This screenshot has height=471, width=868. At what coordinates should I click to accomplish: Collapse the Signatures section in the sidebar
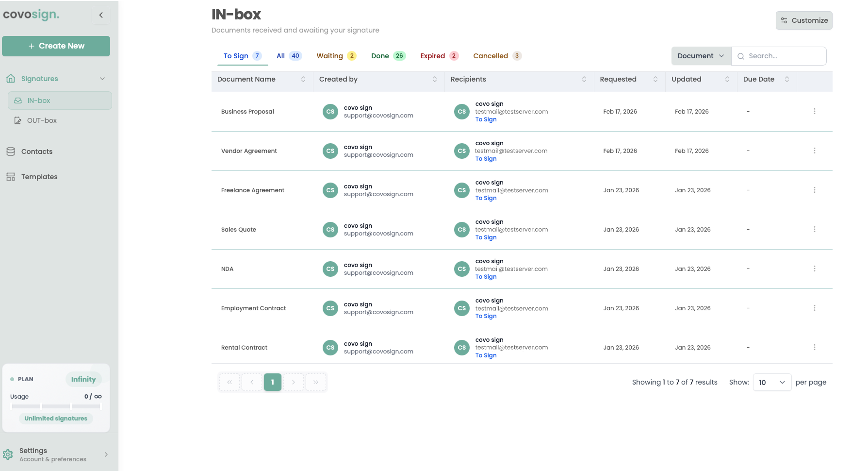[102, 79]
